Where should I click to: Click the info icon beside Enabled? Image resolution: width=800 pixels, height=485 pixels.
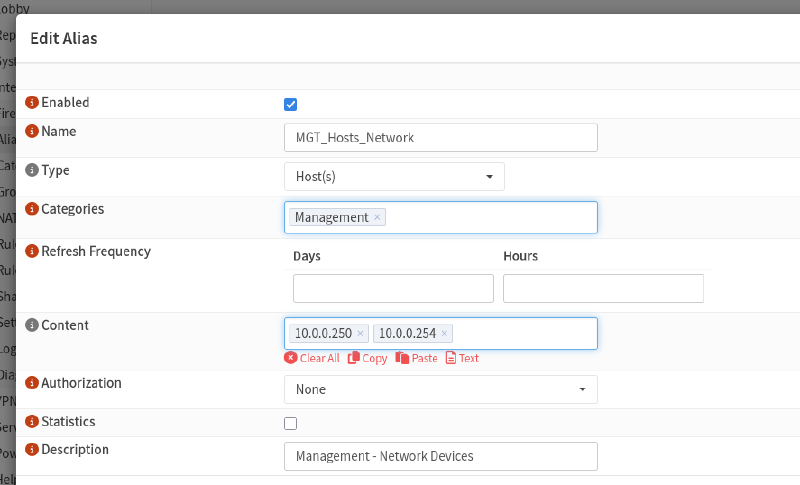pyautogui.click(x=32, y=103)
